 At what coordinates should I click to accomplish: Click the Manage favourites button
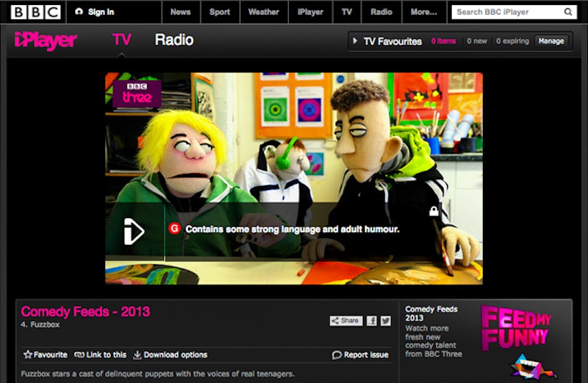(551, 41)
